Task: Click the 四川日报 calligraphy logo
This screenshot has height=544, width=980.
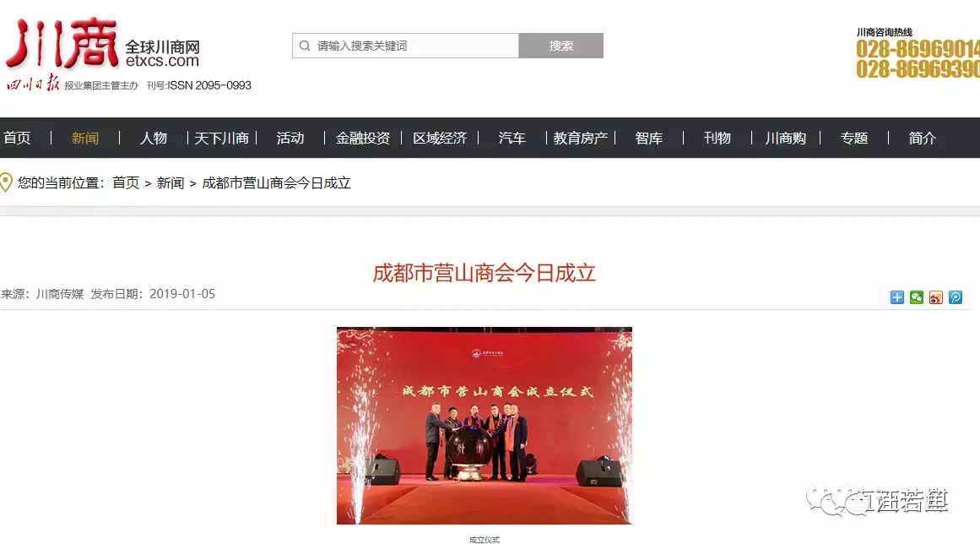Action: point(33,84)
